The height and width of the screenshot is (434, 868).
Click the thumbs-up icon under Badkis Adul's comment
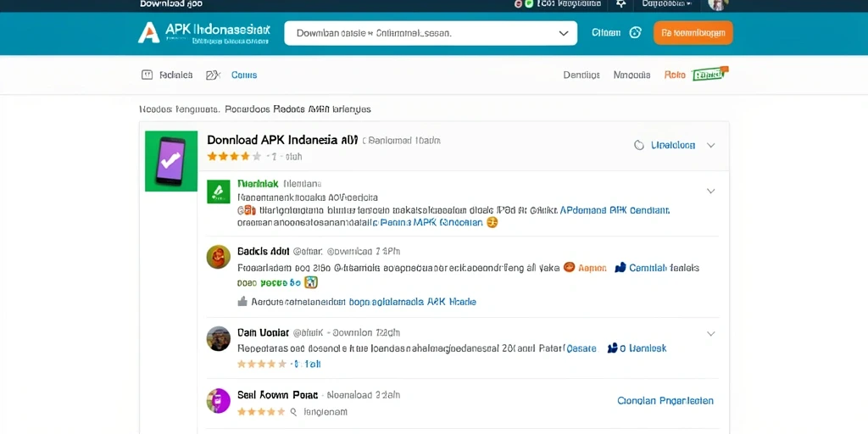point(242,302)
